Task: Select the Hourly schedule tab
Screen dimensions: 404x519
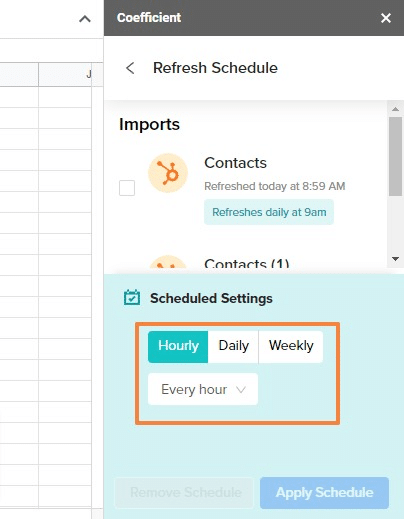Action: 178,347
